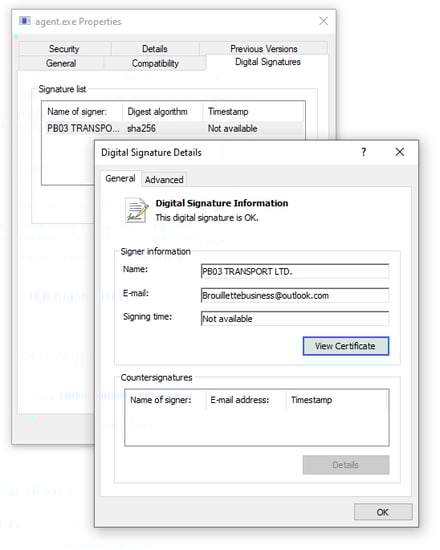The image size is (440, 550).
Task: Click the sha256 digest algorithm cell
Action: tap(141, 128)
